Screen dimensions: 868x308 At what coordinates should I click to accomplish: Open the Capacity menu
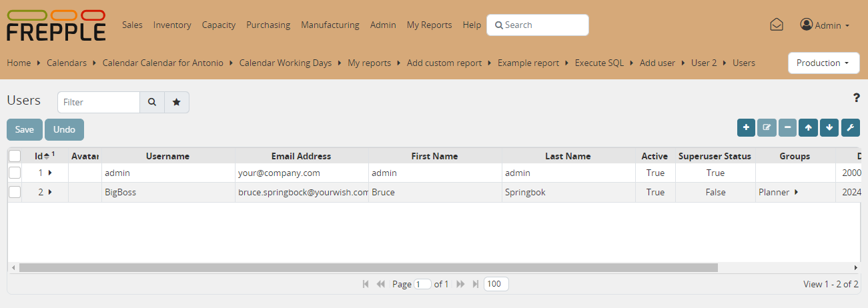pos(219,25)
